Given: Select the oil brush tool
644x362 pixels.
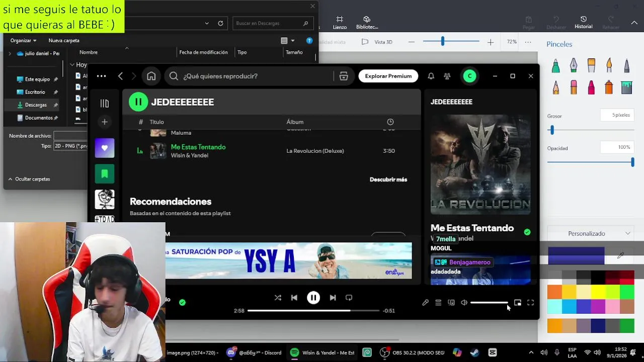Looking at the screenshot, I should [591, 66].
